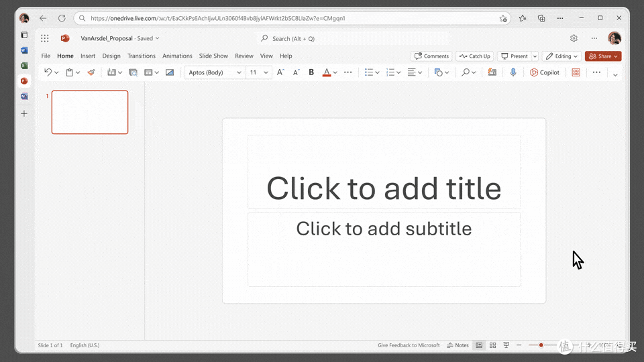Open the Undo dropdown arrow

56,72
